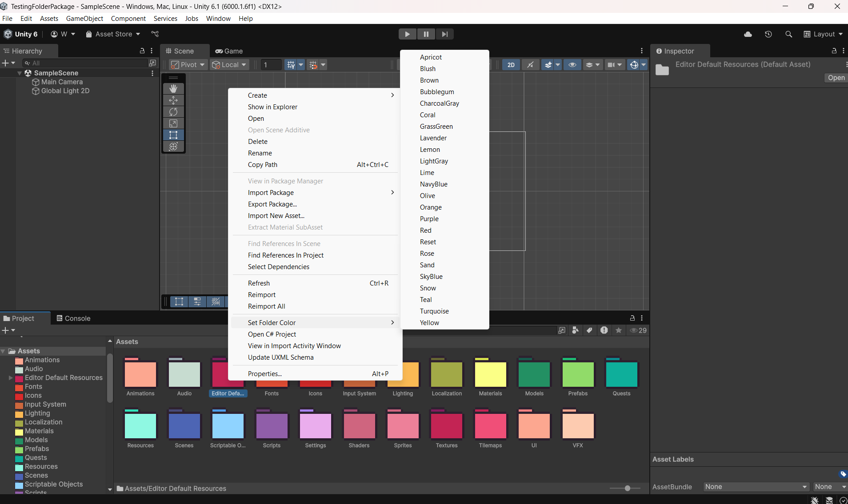Click Find References In Project

tap(286, 255)
